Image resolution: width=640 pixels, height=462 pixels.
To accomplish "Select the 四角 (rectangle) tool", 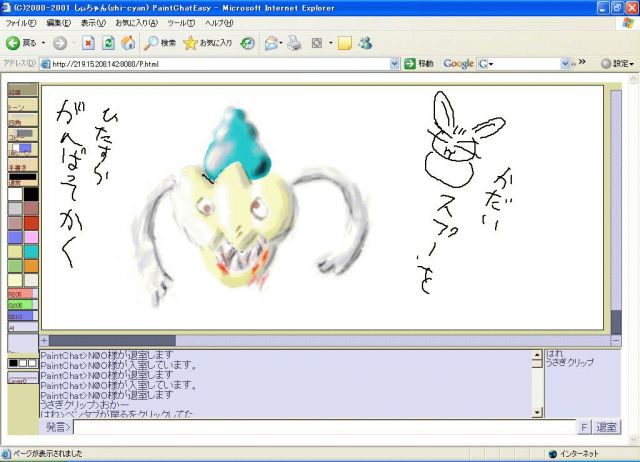I will click(23, 120).
